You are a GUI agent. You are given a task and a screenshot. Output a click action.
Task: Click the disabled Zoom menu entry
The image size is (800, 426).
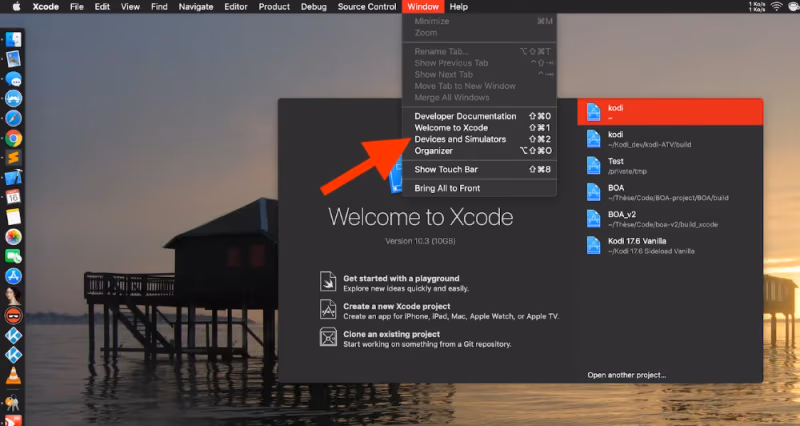tap(479, 33)
